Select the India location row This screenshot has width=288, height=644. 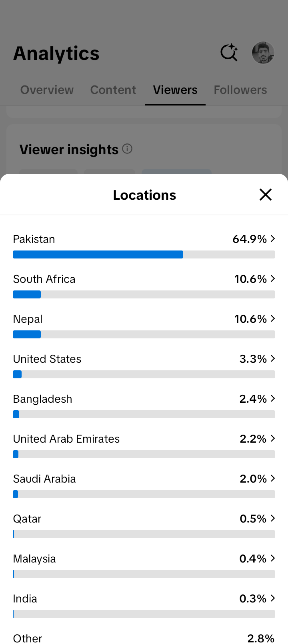tap(144, 605)
